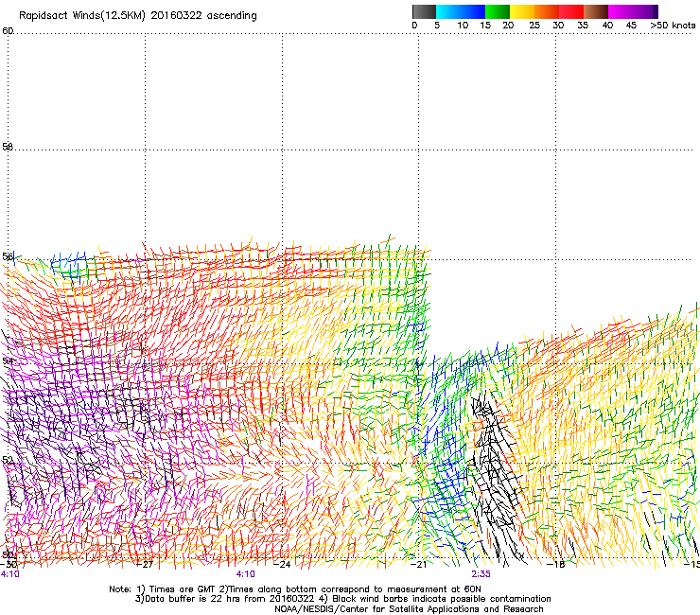Image resolution: width=700 pixels, height=615 pixels.
Task: Click the purple '2:35' time label
Action: tap(481, 574)
